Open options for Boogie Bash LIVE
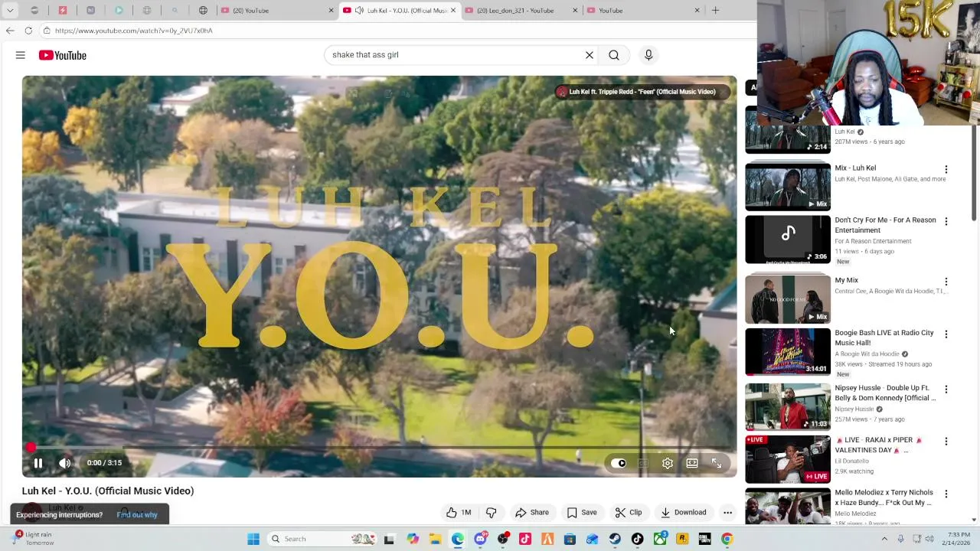This screenshot has width=980, height=551. [x=946, y=334]
